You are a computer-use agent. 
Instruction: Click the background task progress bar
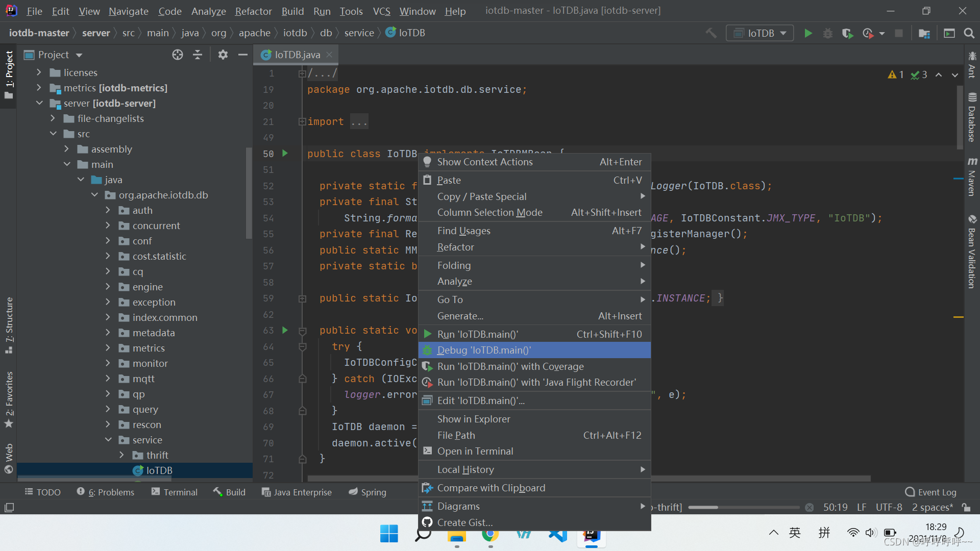click(744, 508)
